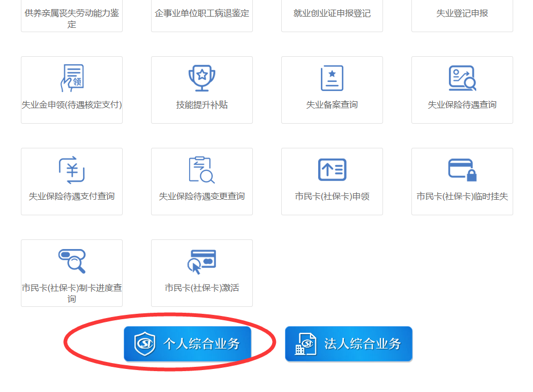The width and height of the screenshot is (533, 392).
Task: Open the 失业保险待遇支付查询 yen icon
Action: pos(72,170)
